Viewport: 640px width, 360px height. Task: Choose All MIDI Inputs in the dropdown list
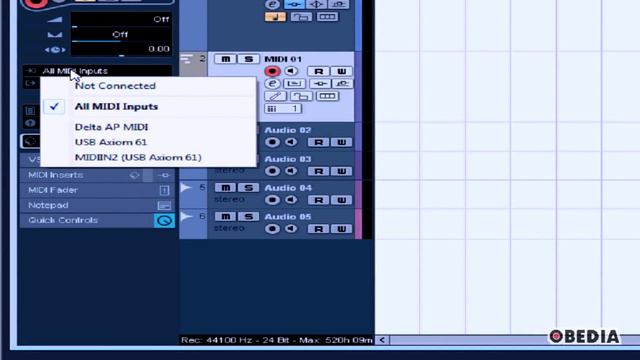pyautogui.click(x=116, y=107)
